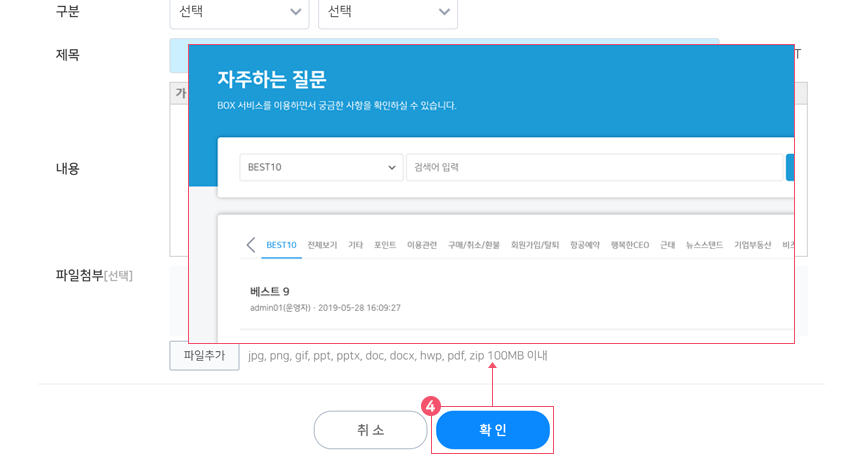This screenshot has width=868, height=473.
Task: Open the 이용관련 tab
Action: pyautogui.click(x=422, y=245)
